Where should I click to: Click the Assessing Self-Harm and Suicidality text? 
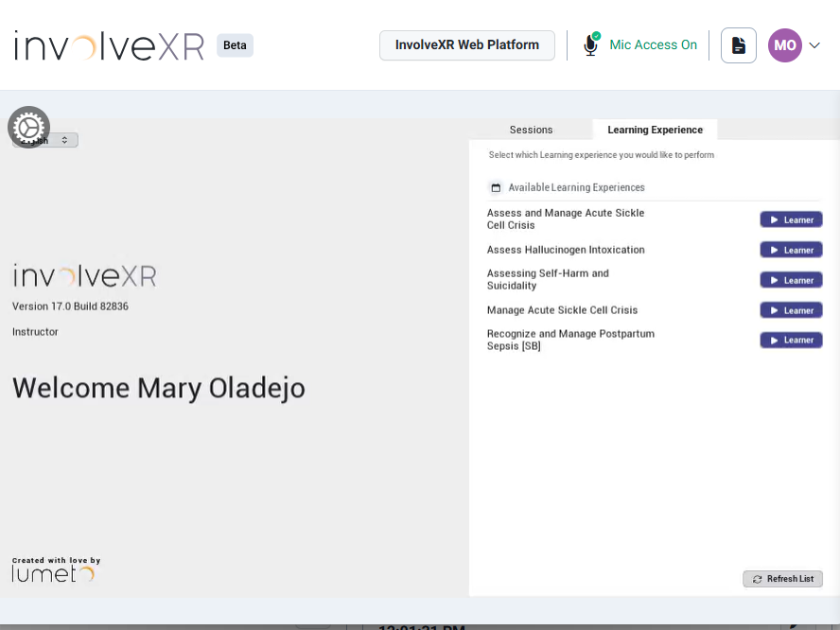pyautogui.click(x=548, y=280)
